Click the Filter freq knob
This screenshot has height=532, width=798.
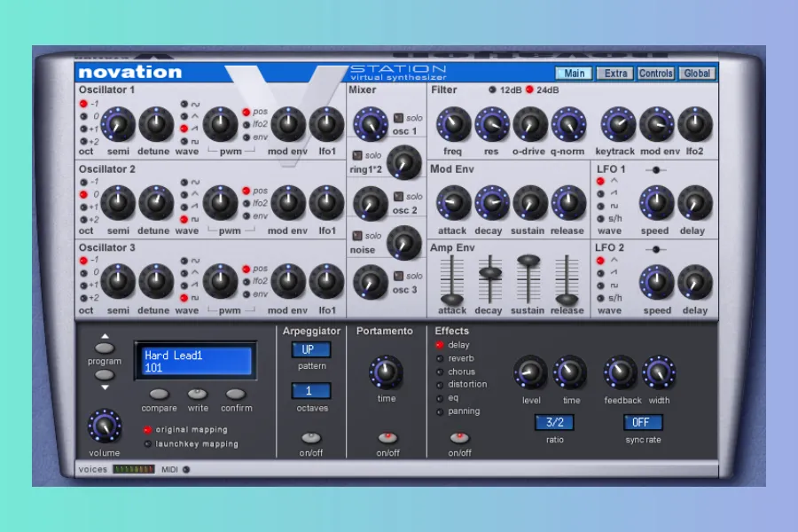(x=453, y=125)
